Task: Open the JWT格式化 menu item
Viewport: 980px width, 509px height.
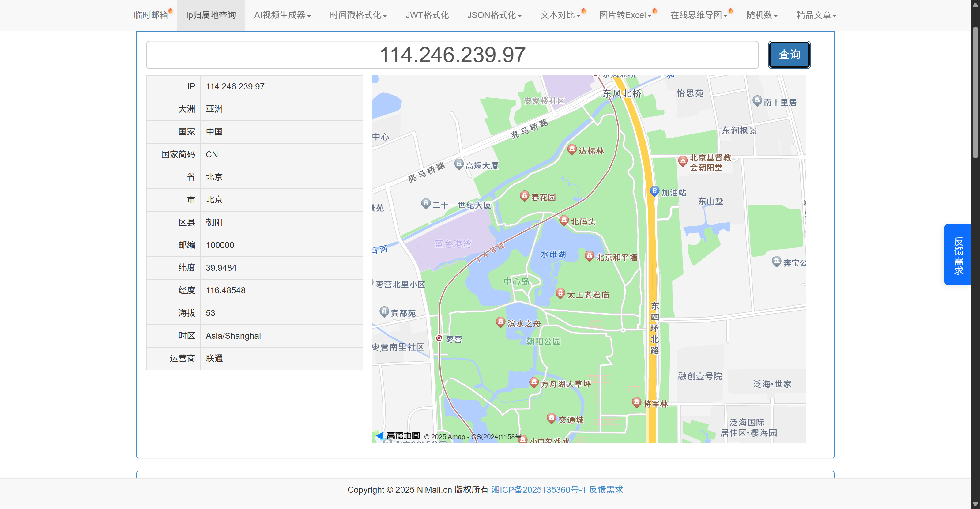Action: 427,15
